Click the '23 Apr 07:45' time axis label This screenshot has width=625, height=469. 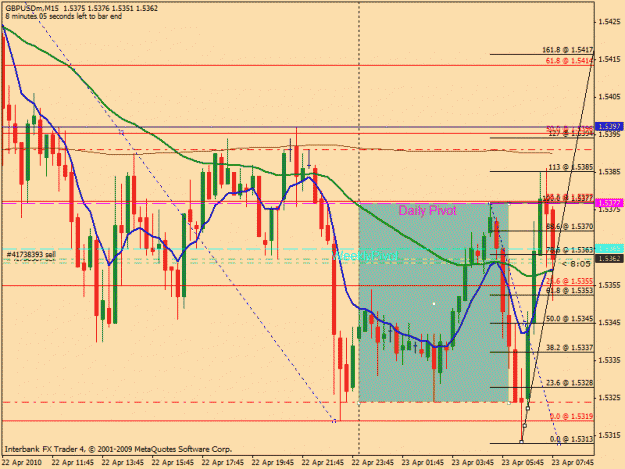573,463
